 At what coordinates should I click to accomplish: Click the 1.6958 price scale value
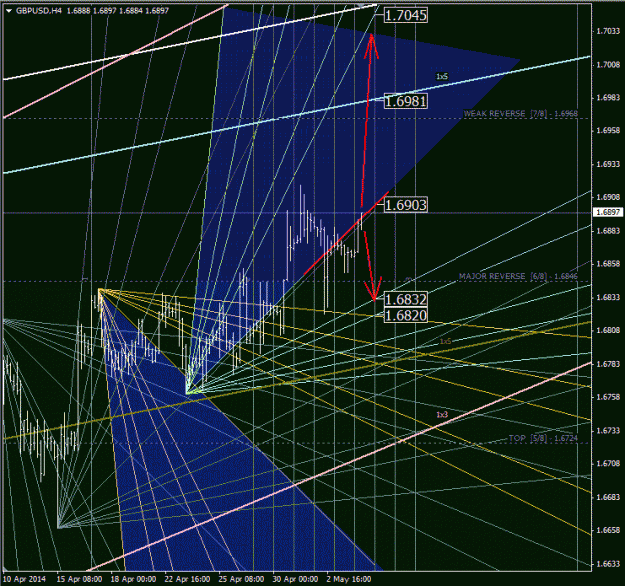pyautogui.click(x=608, y=130)
